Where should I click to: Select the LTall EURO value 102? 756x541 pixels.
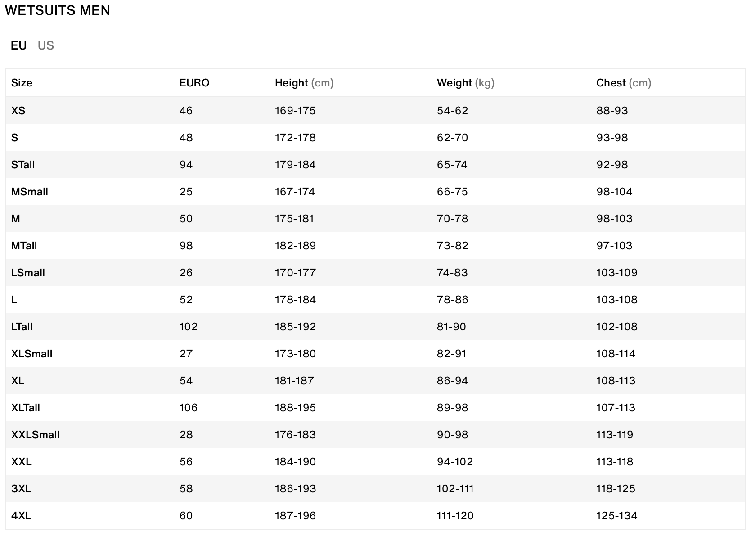tap(188, 327)
